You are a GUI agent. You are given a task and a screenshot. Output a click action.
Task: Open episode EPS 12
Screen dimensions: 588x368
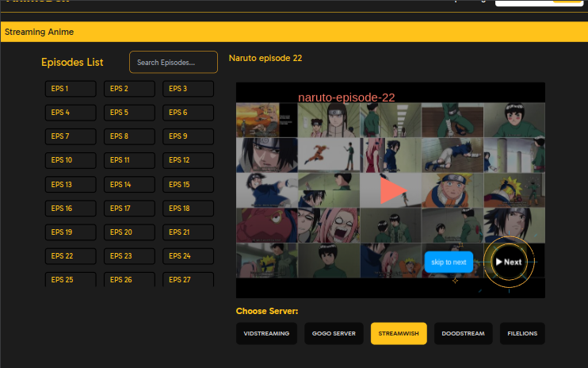(189, 160)
